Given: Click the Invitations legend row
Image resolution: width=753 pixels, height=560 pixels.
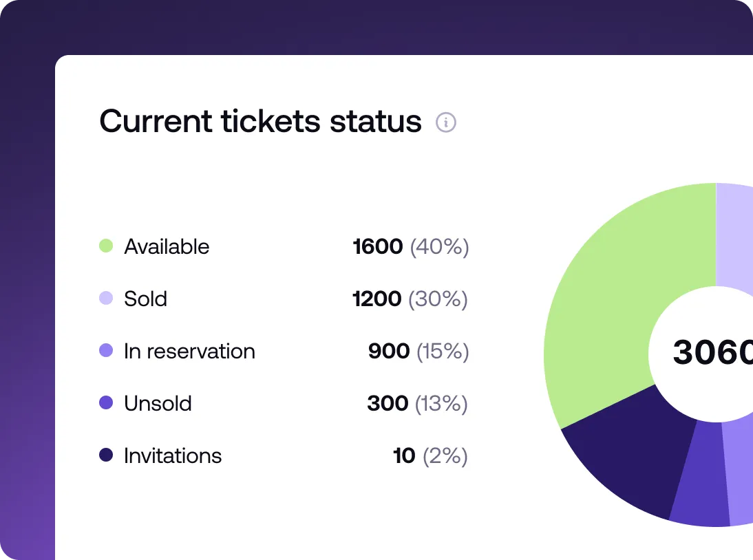Looking at the screenshot, I should click(173, 455).
